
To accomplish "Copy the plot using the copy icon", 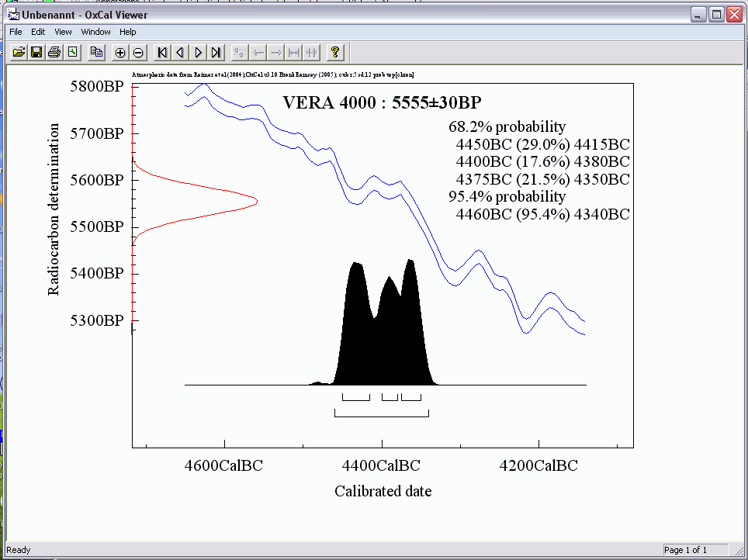I will 96,52.
